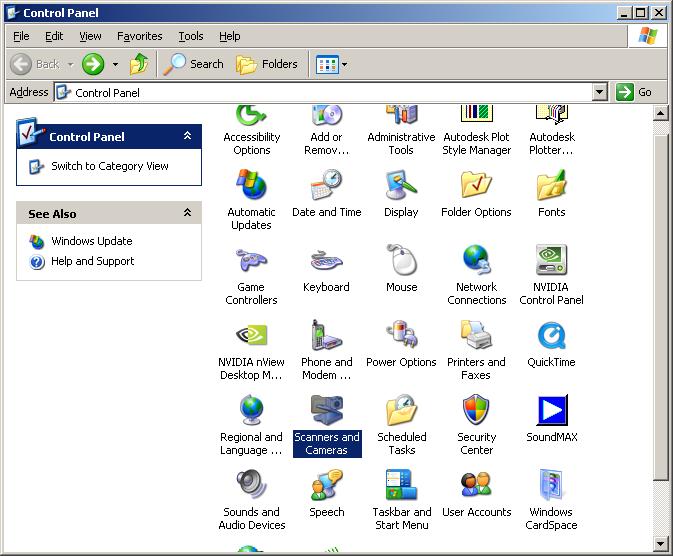The image size is (673, 556).
Task: Click the Help and Support link
Action: (92, 261)
